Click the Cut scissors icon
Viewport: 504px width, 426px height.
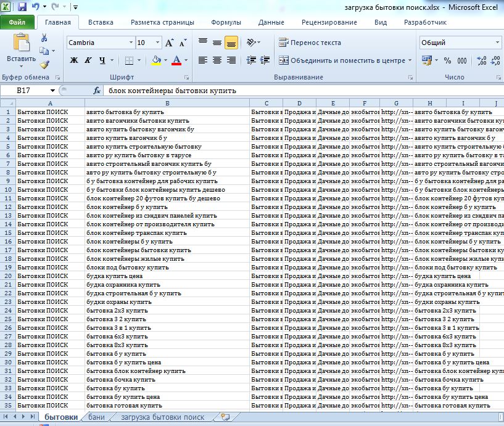44,38
